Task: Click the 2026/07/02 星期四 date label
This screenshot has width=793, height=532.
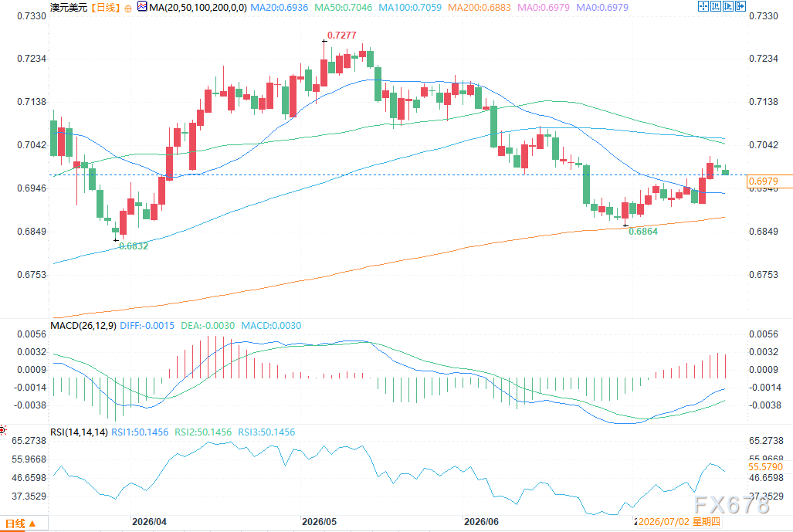Action: [679, 521]
